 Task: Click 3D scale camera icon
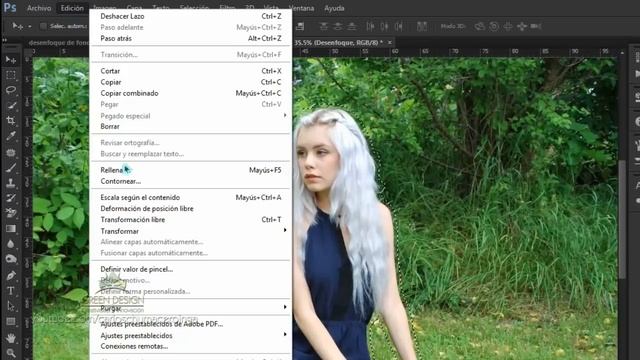(x=536, y=27)
